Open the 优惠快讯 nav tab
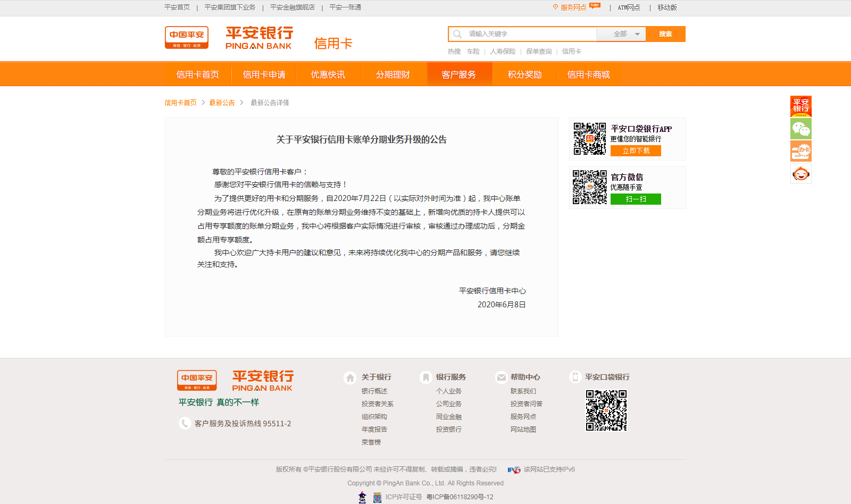The image size is (851, 504). [328, 74]
